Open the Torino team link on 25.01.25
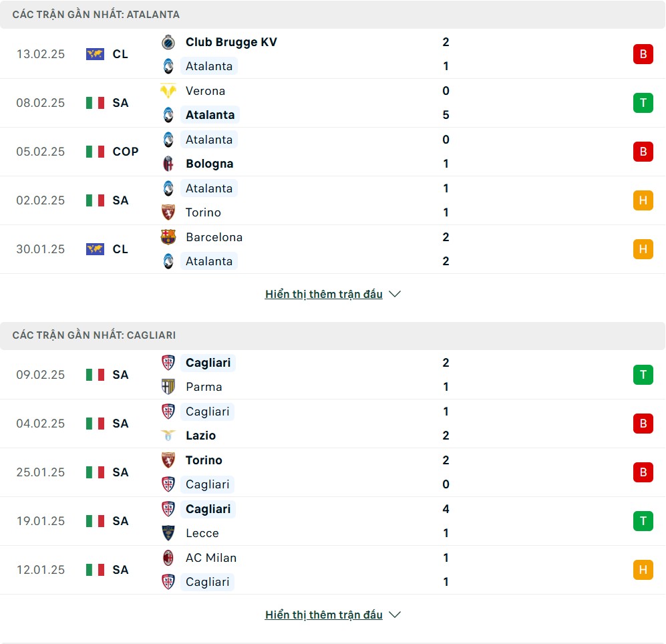 click(x=204, y=460)
